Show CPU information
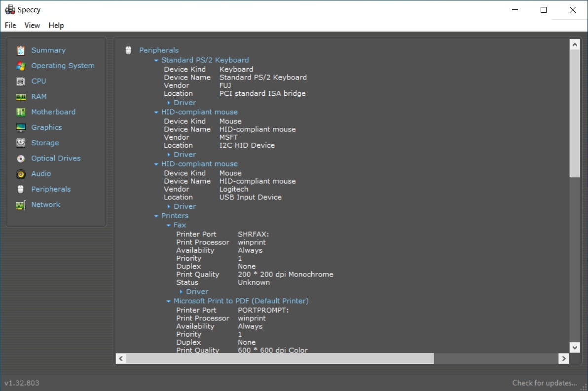The image size is (588, 391). point(38,81)
